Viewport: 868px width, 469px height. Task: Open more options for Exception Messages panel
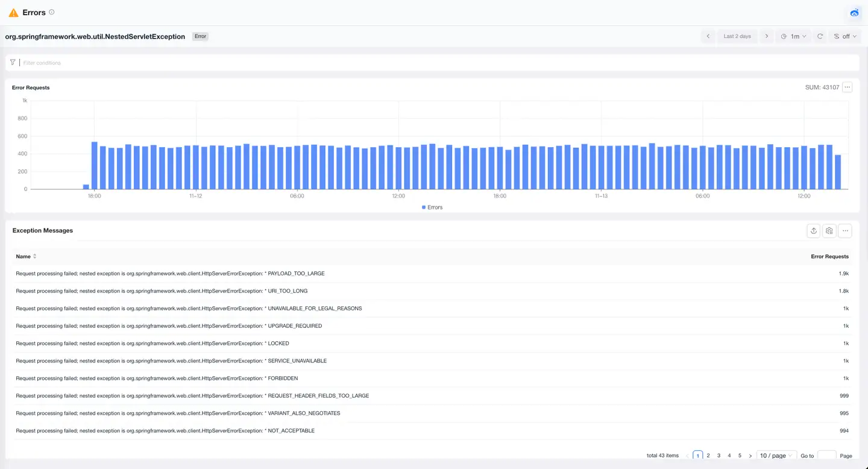click(845, 230)
